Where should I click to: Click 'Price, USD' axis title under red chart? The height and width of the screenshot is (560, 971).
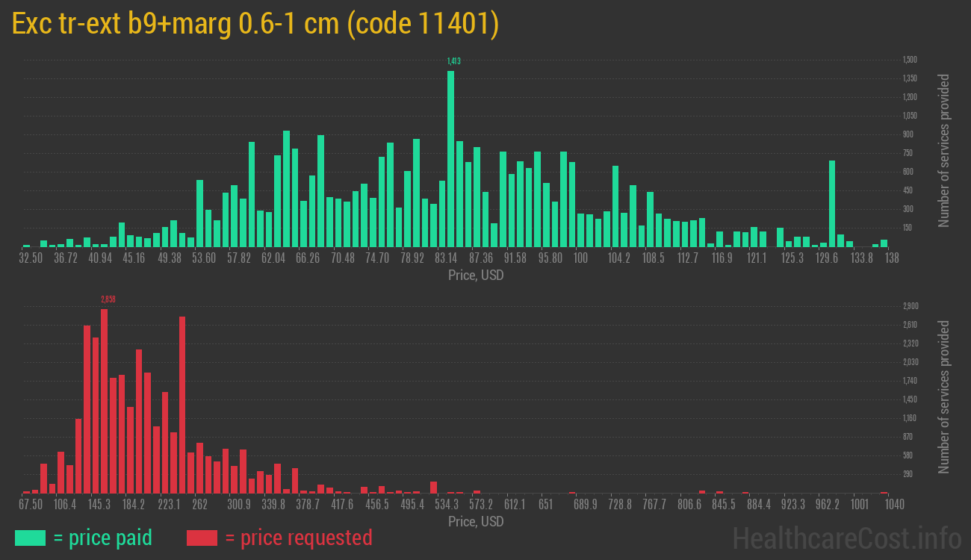pyautogui.click(x=476, y=521)
